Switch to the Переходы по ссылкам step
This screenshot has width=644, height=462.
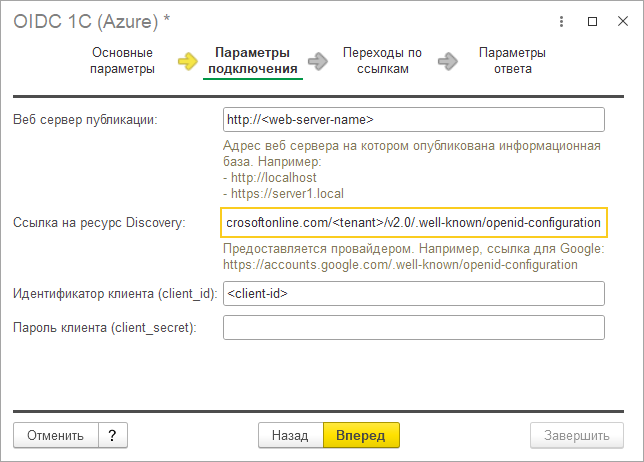pos(382,61)
